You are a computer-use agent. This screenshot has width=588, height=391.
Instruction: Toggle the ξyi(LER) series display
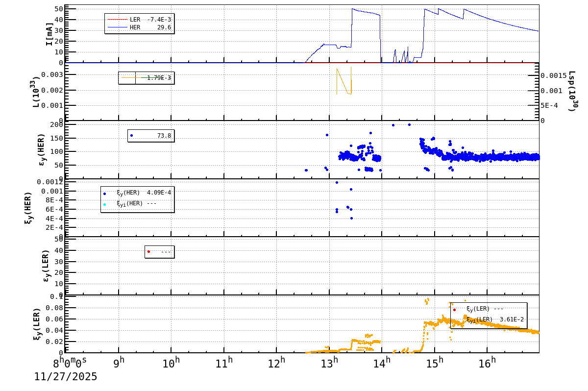coord(485,319)
